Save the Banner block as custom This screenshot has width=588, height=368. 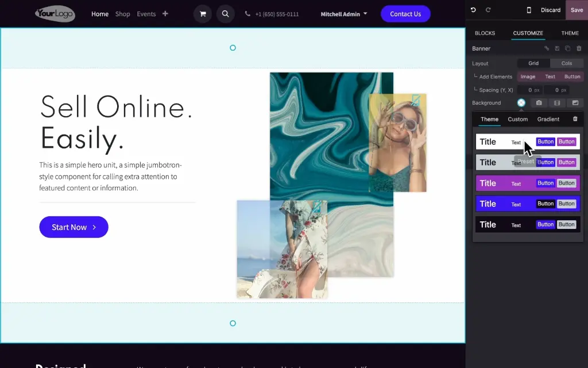point(557,48)
